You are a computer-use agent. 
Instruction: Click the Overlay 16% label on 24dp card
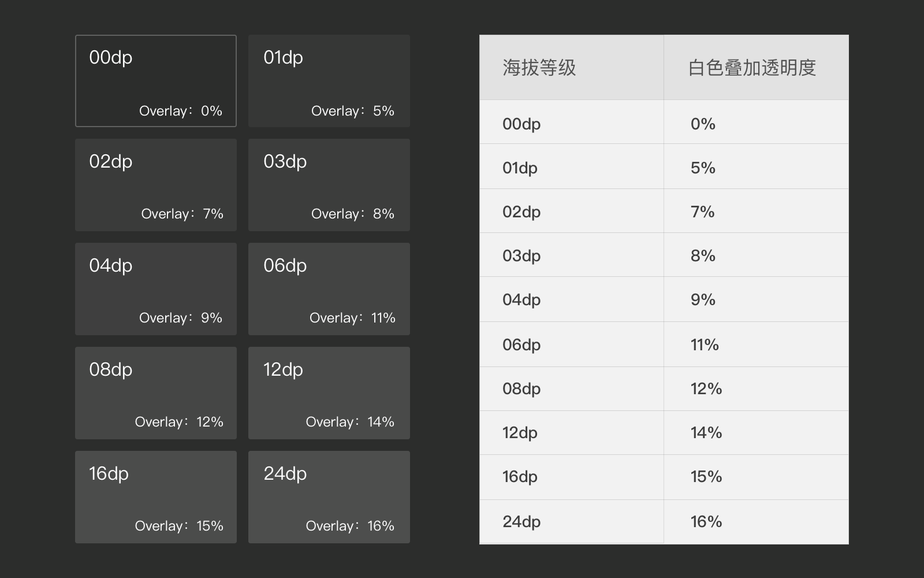pyautogui.click(x=349, y=525)
